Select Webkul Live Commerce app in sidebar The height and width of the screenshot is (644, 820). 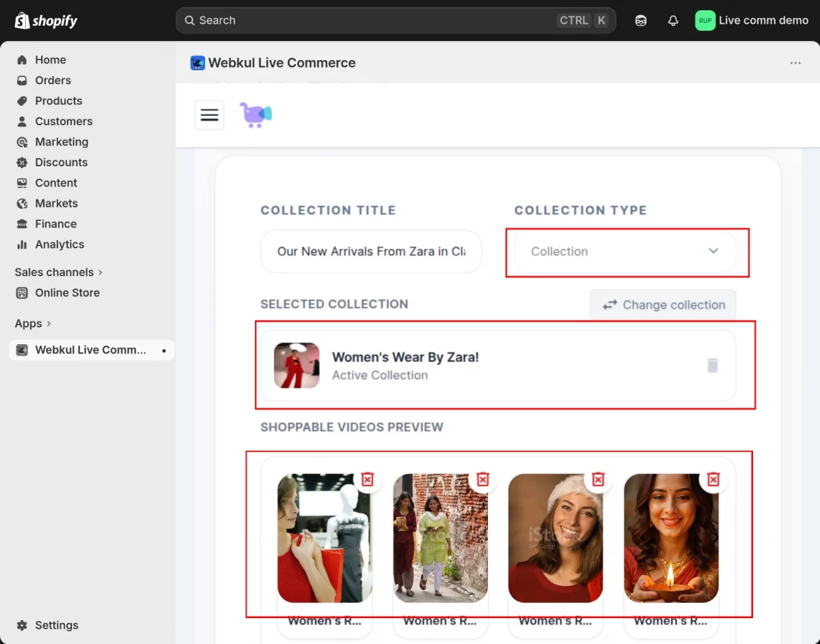[91, 350]
